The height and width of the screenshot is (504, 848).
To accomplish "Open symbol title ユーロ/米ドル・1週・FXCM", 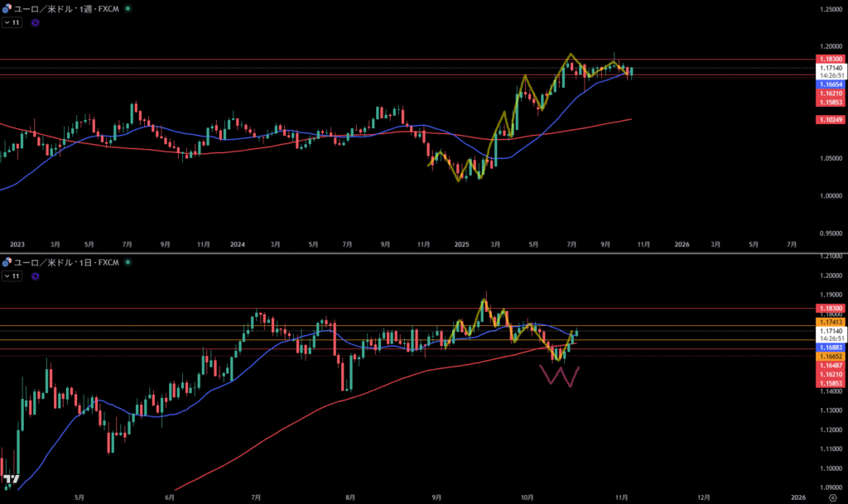I will [x=66, y=9].
